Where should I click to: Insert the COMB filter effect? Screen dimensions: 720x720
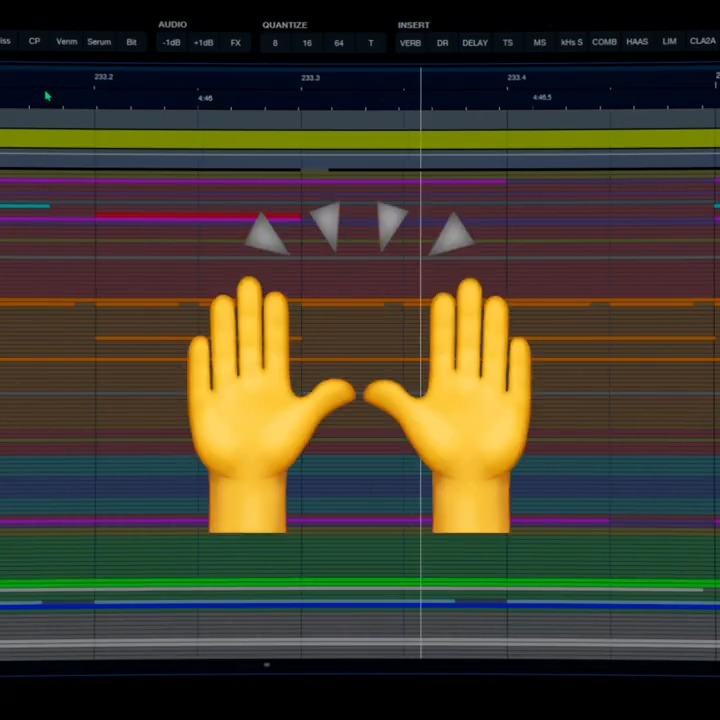pos(604,42)
